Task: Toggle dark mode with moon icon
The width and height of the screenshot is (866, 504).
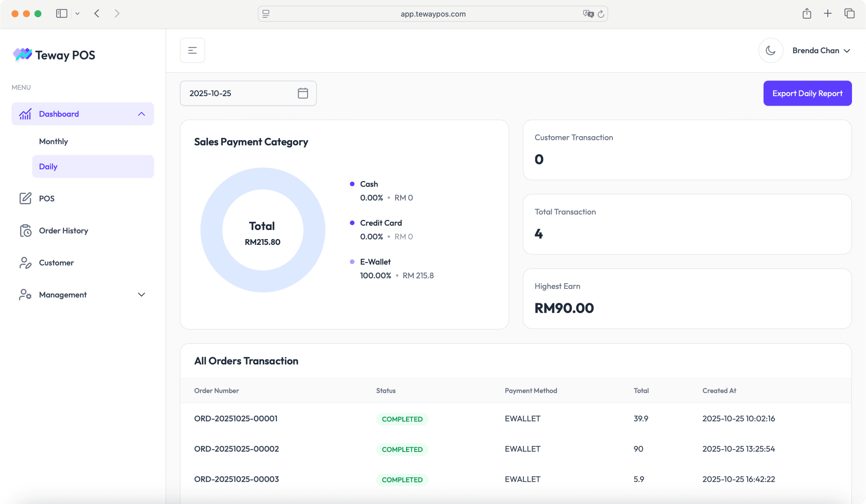Action: coord(770,51)
